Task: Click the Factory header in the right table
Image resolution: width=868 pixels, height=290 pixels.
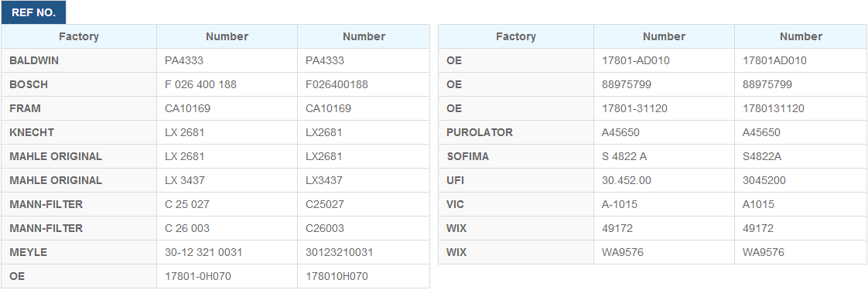Action: click(x=516, y=36)
